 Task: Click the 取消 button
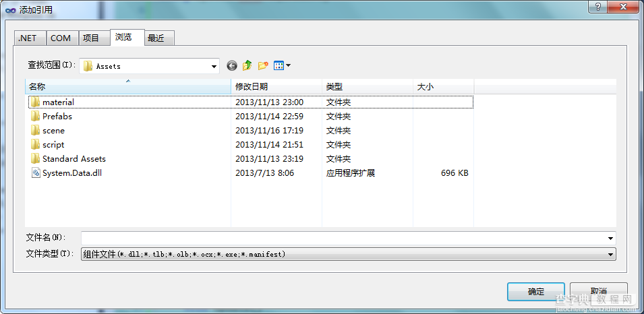[598, 292]
